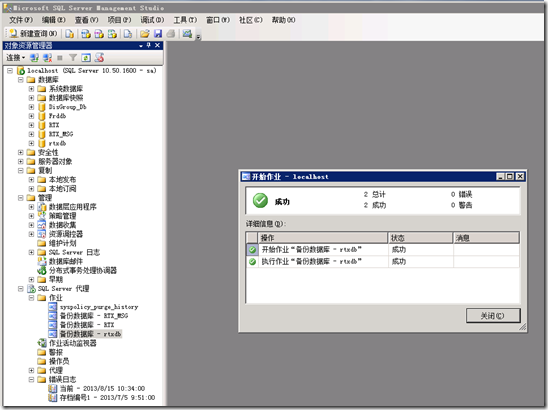Toggle the auto-hide pin of 对象资源管理器 panel
The width and height of the screenshot is (548, 410).
pyautogui.click(x=149, y=45)
